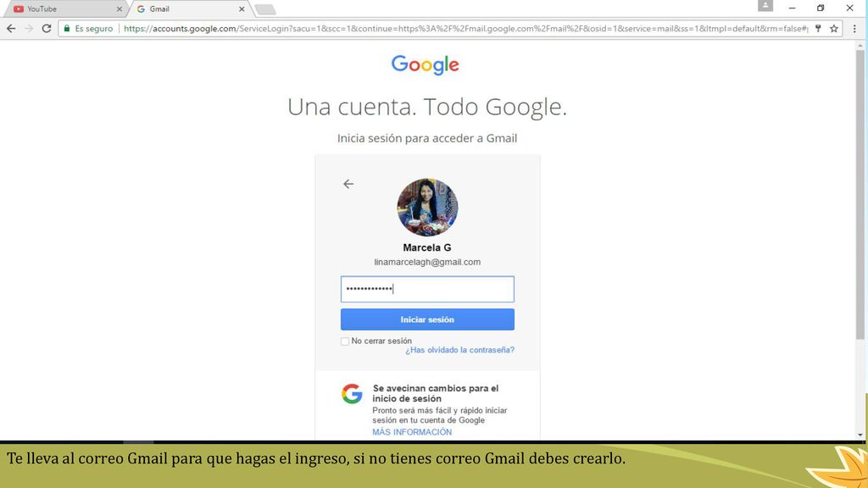
Task: Click the Marcela G name text
Action: click(427, 247)
